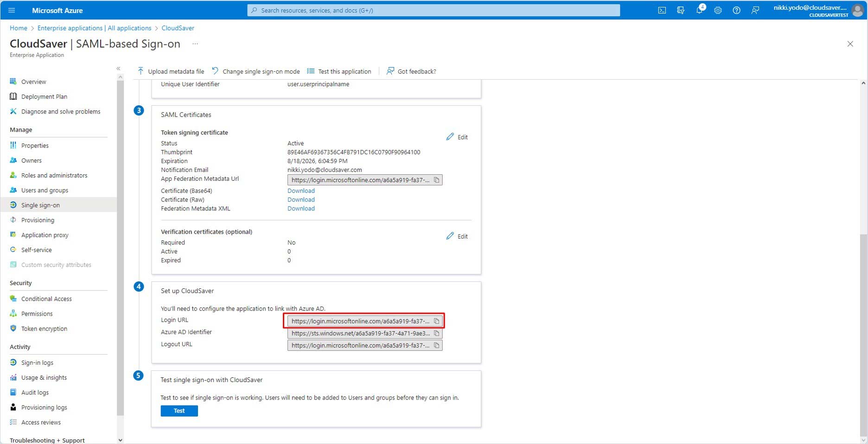Click the search resources input field
Viewport: 868px width, 444px height.
tap(434, 10)
